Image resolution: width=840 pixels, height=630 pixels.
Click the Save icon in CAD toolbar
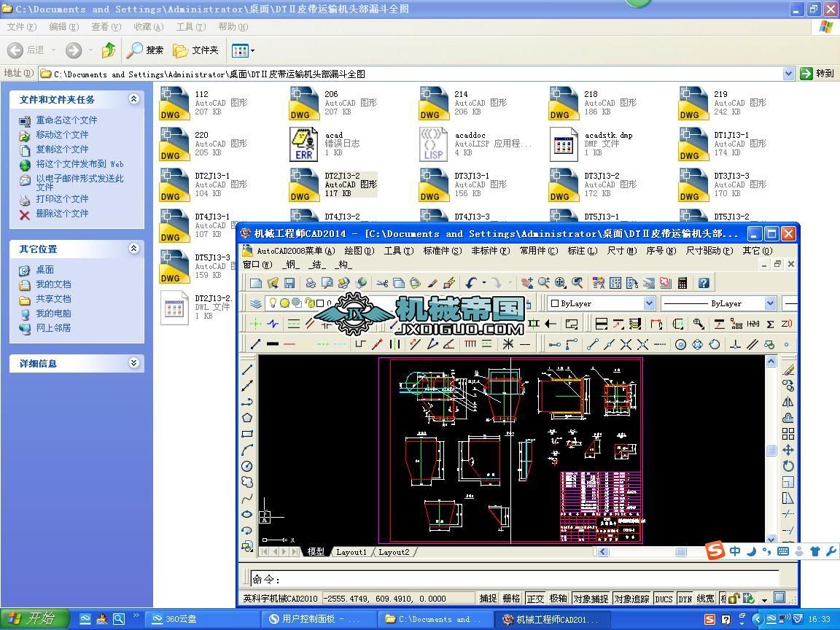(289, 283)
